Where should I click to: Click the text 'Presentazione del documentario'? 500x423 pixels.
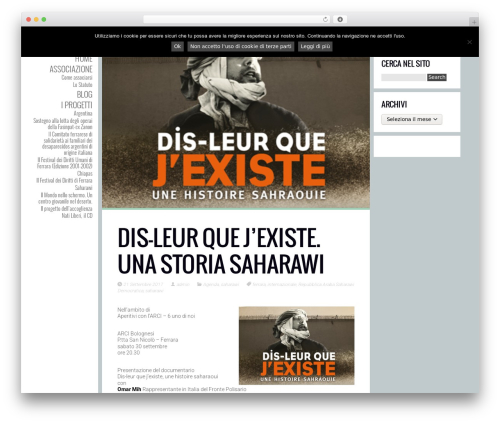click(x=156, y=370)
